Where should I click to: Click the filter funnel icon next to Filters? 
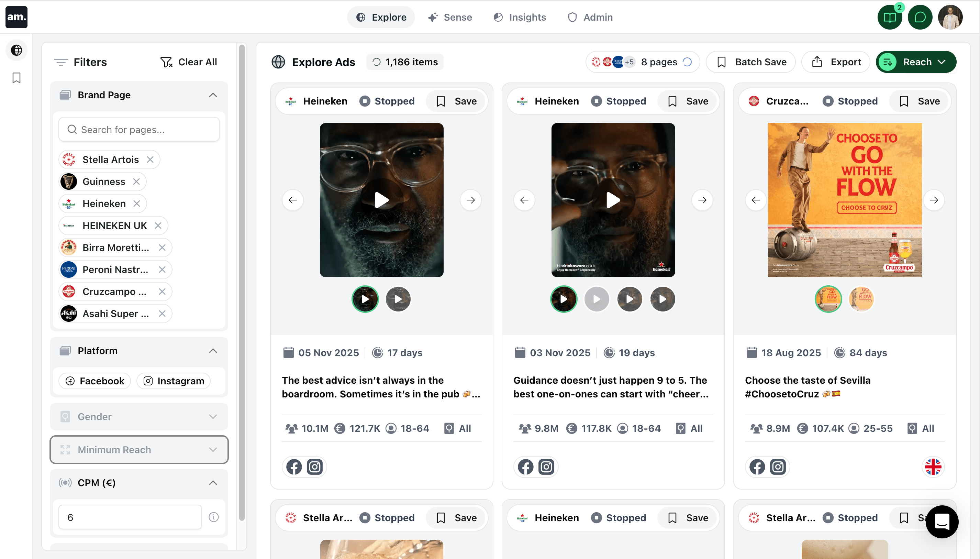[x=60, y=62]
